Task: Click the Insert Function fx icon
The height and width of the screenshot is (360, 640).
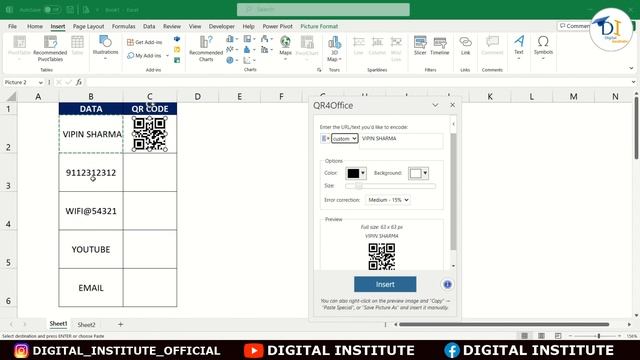Action: [x=79, y=82]
